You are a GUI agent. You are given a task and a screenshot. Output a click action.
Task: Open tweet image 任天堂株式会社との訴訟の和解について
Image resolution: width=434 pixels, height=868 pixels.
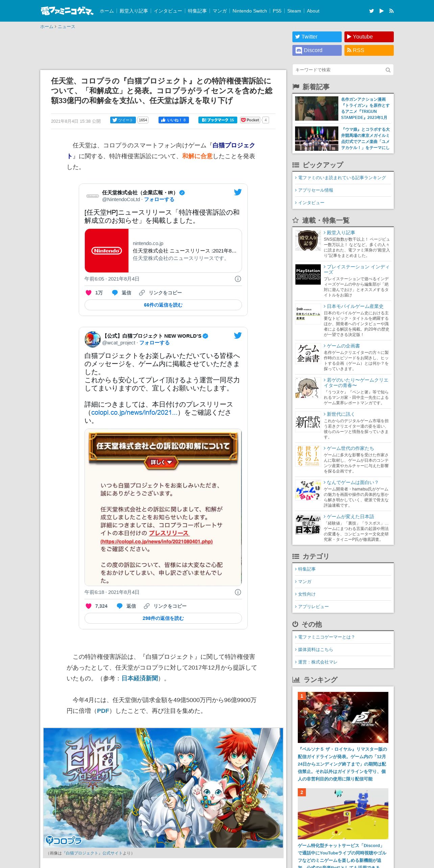[163, 507]
